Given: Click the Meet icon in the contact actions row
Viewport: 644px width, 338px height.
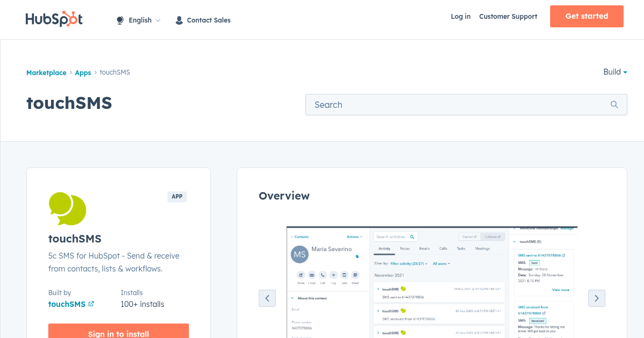Looking at the screenshot, I should (355, 275).
